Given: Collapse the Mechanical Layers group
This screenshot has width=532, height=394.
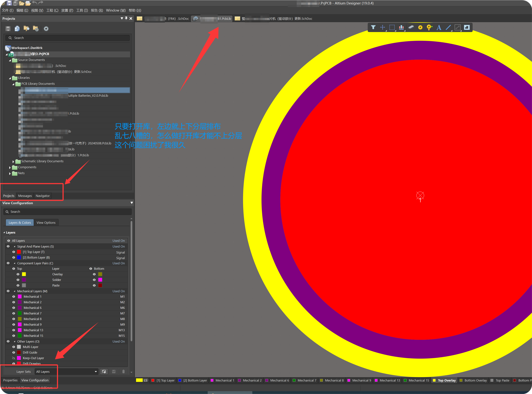Looking at the screenshot, I should [x=15, y=291].
